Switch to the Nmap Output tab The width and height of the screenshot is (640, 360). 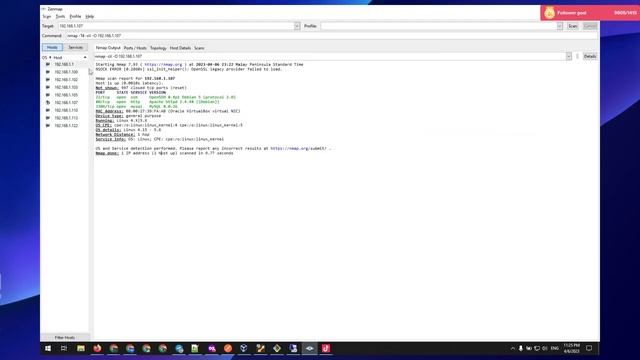108,48
